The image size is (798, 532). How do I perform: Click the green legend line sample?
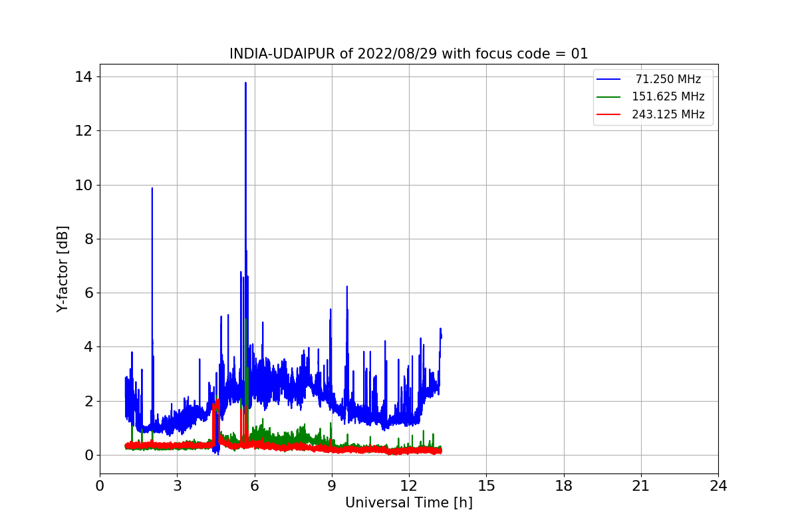tap(608, 97)
